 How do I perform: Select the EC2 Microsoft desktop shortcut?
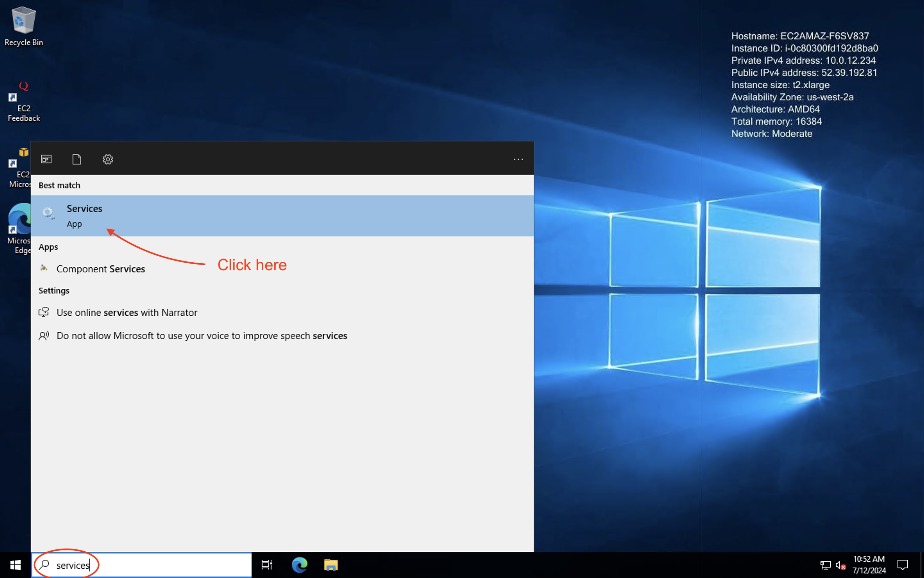click(x=19, y=168)
